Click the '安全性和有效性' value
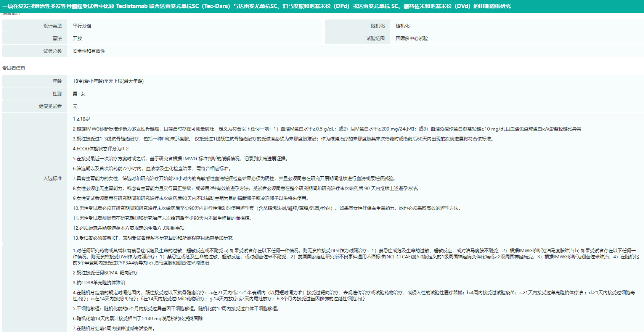 89,51
